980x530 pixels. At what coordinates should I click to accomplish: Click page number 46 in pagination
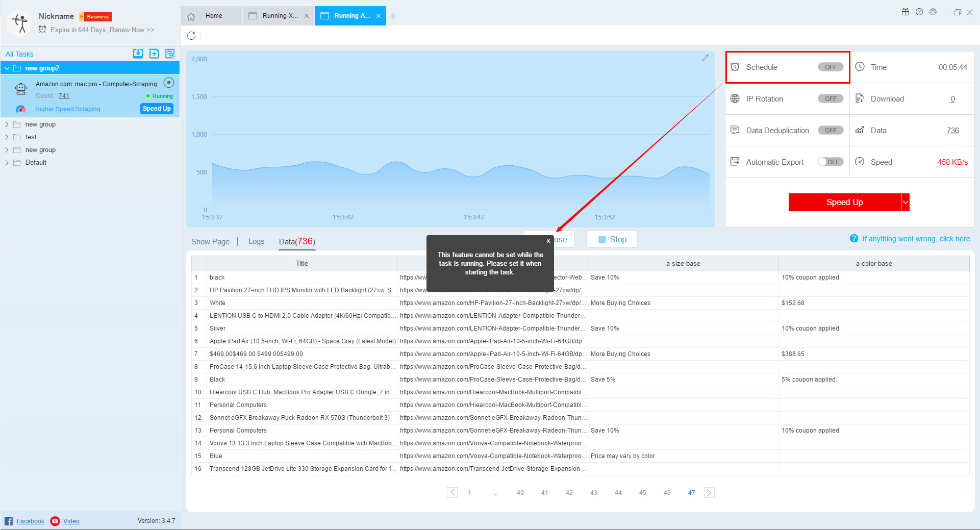click(667, 493)
